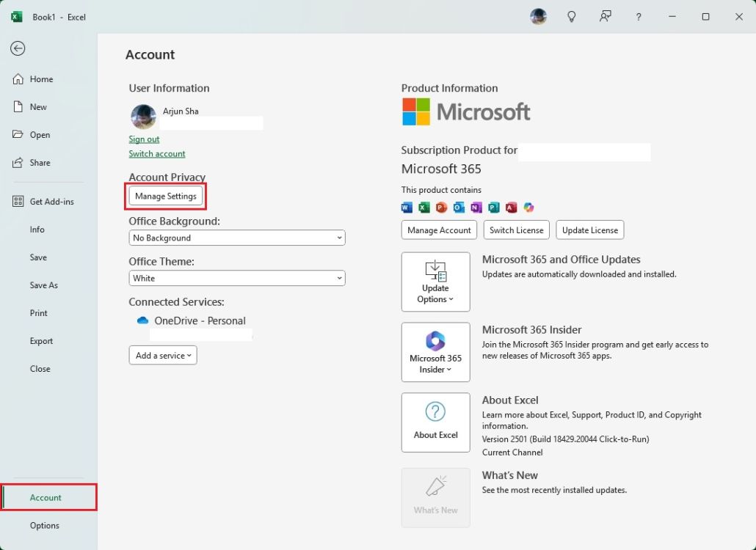This screenshot has width=756, height=550.
Task: Open the Info section from the sidebar
Action: [x=37, y=229]
